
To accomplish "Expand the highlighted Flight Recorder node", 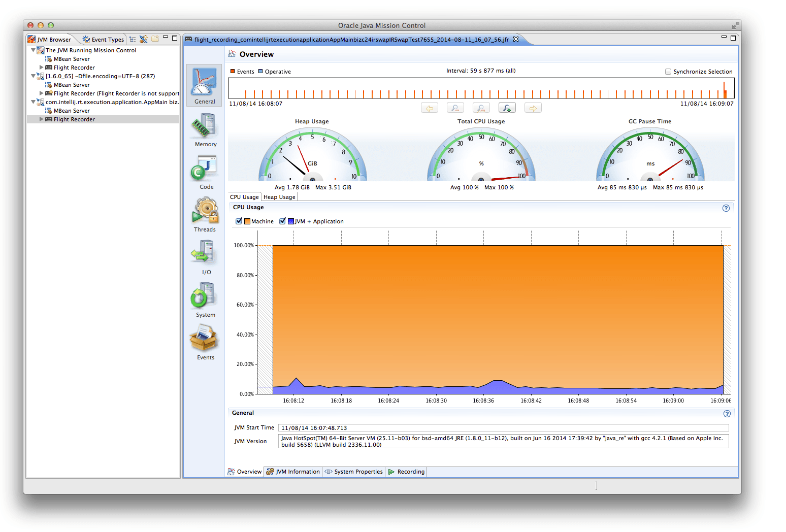I will [42, 119].
